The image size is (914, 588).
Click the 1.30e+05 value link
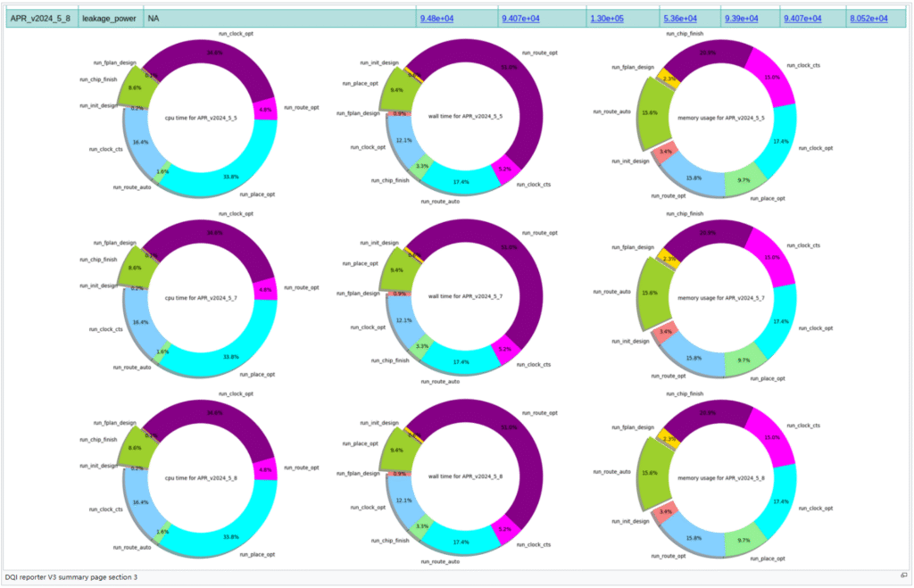tap(607, 19)
